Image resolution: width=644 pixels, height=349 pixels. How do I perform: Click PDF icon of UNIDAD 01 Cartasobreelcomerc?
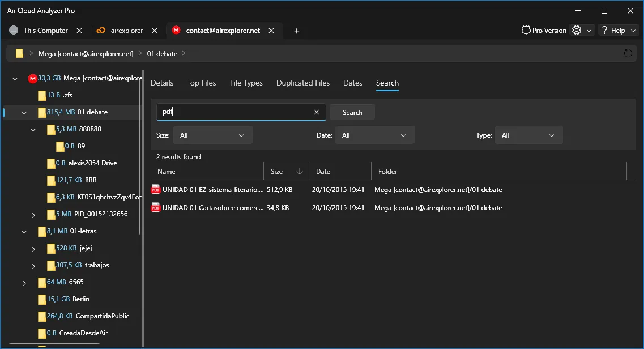(x=156, y=208)
